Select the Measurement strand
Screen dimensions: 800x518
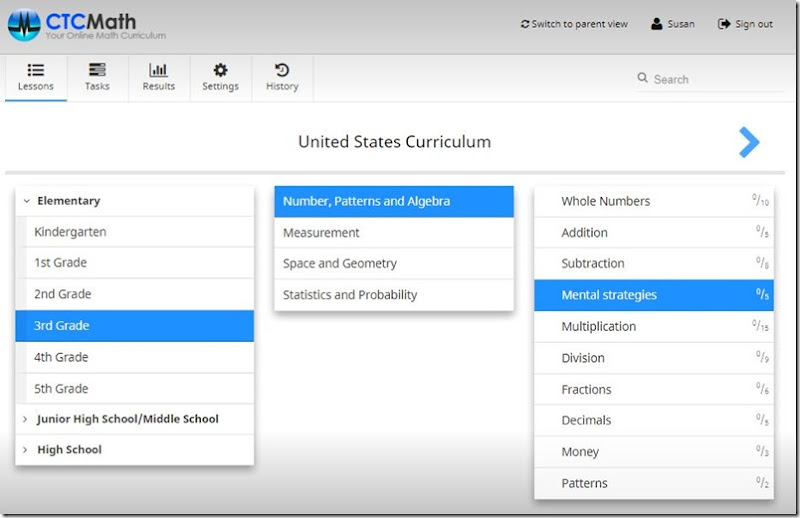click(394, 233)
